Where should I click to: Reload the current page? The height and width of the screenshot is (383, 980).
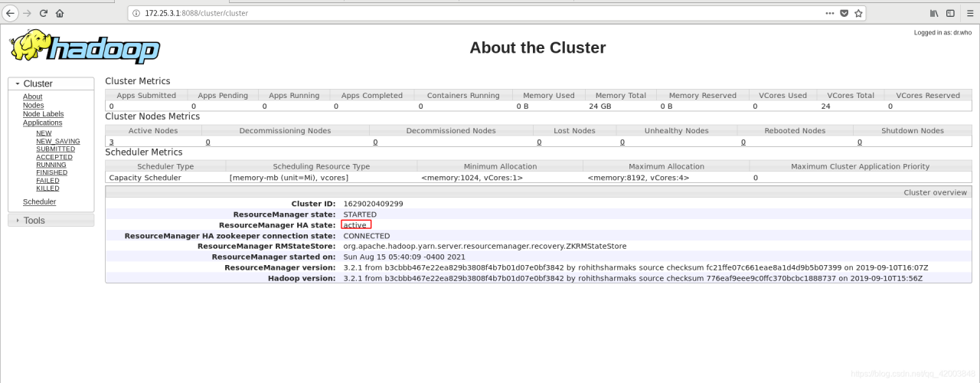44,13
